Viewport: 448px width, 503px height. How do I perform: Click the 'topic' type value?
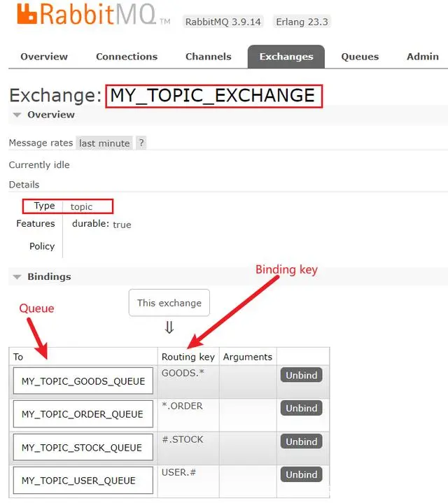click(81, 206)
